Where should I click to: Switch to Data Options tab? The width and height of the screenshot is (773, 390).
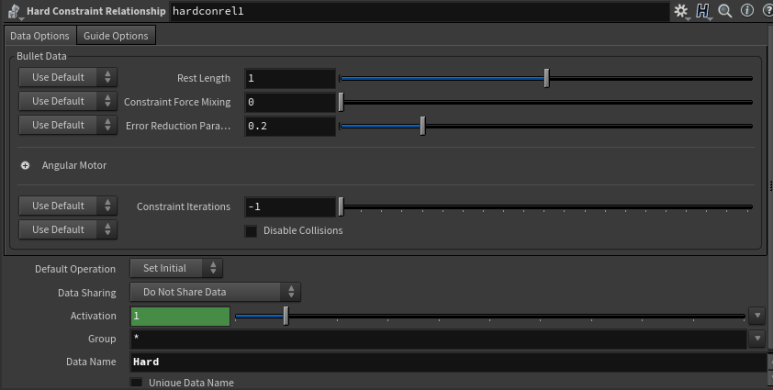[40, 35]
